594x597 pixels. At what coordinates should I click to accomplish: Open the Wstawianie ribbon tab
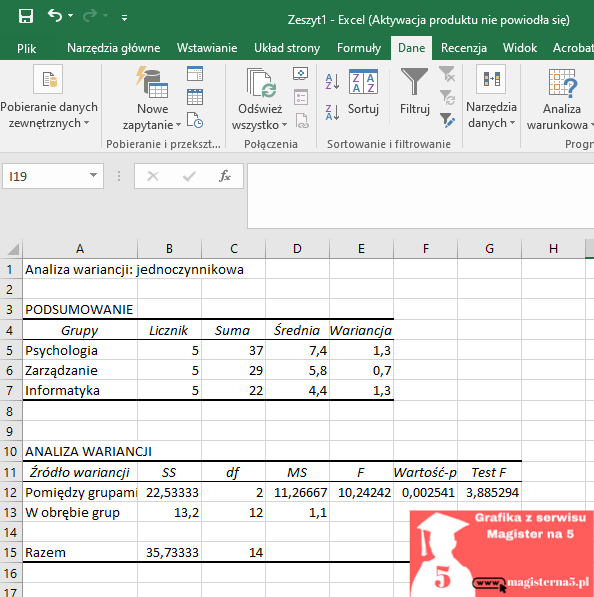tap(207, 48)
